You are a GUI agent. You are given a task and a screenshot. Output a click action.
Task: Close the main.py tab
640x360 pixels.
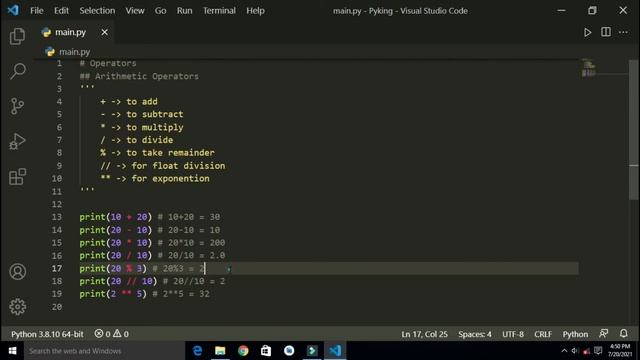coord(104,32)
